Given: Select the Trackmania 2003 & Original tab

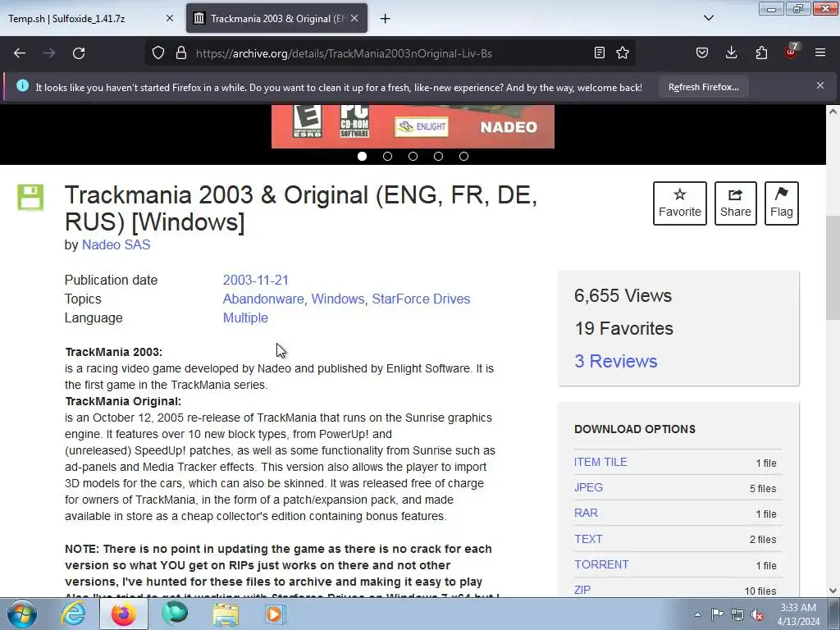Looking at the screenshot, I should pyautogui.click(x=276, y=19).
